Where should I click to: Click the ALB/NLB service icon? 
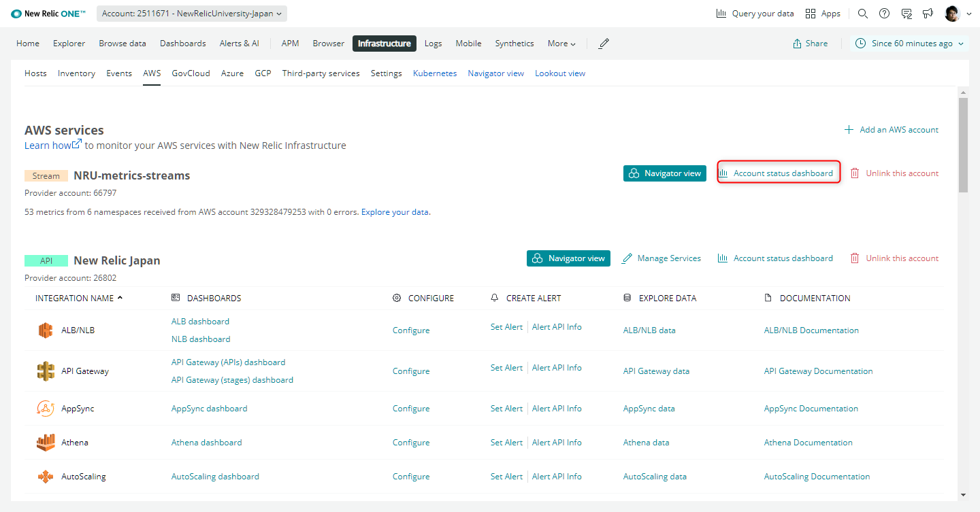click(46, 330)
